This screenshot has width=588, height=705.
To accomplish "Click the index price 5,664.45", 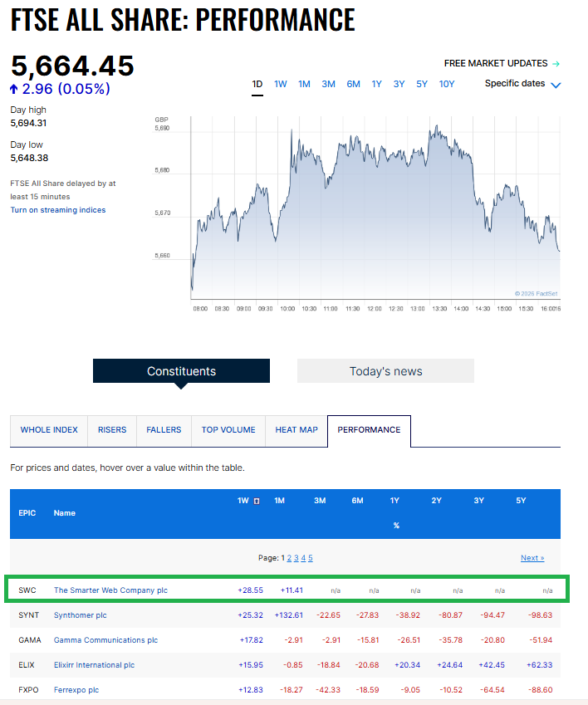I will 72,66.
